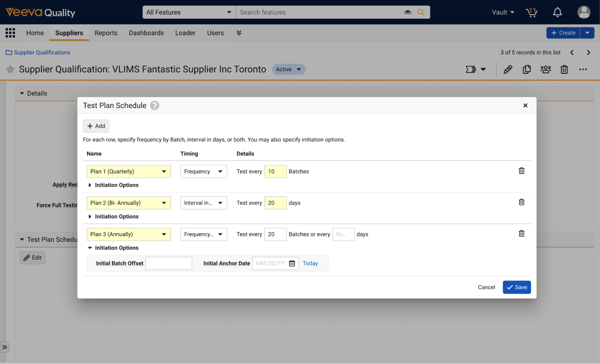This screenshot has width=600, height=364.
Task: Click the Plan 1 batches field showing 10
Action: coord(275,171)
